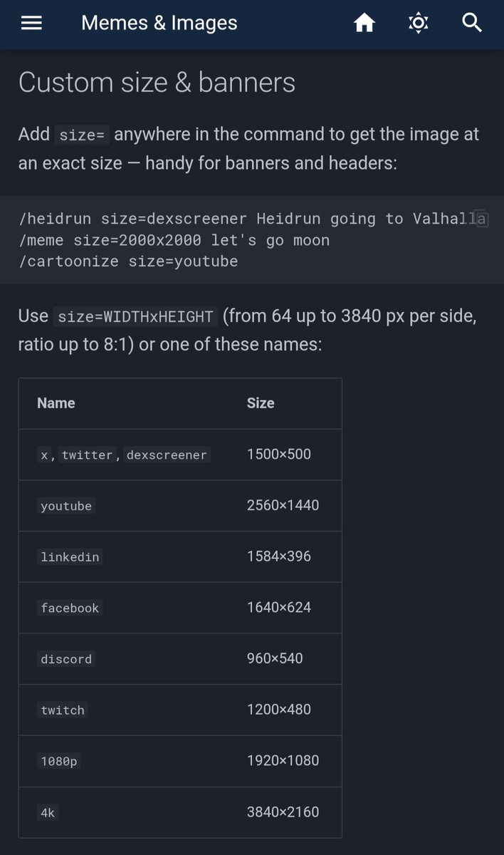Click the Size column header
The height and width of the screenshot is (855, 504).
(x=261, y=403)
